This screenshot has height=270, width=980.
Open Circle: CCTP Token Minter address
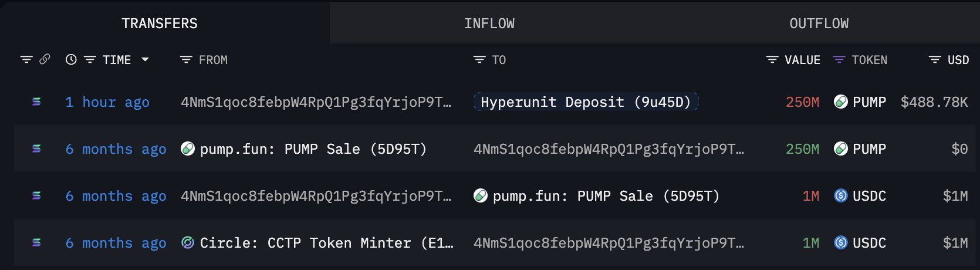click(x=326, y=243)
